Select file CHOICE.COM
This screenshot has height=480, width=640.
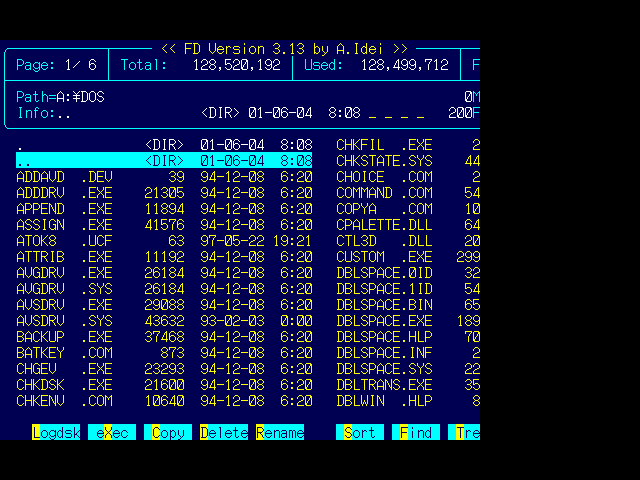(408, 177)
